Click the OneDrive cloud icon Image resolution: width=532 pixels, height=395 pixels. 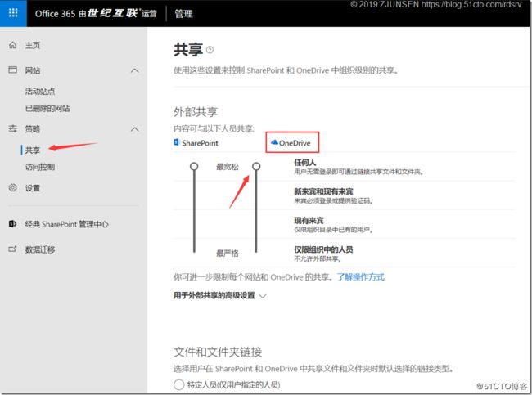coord(274,143)
